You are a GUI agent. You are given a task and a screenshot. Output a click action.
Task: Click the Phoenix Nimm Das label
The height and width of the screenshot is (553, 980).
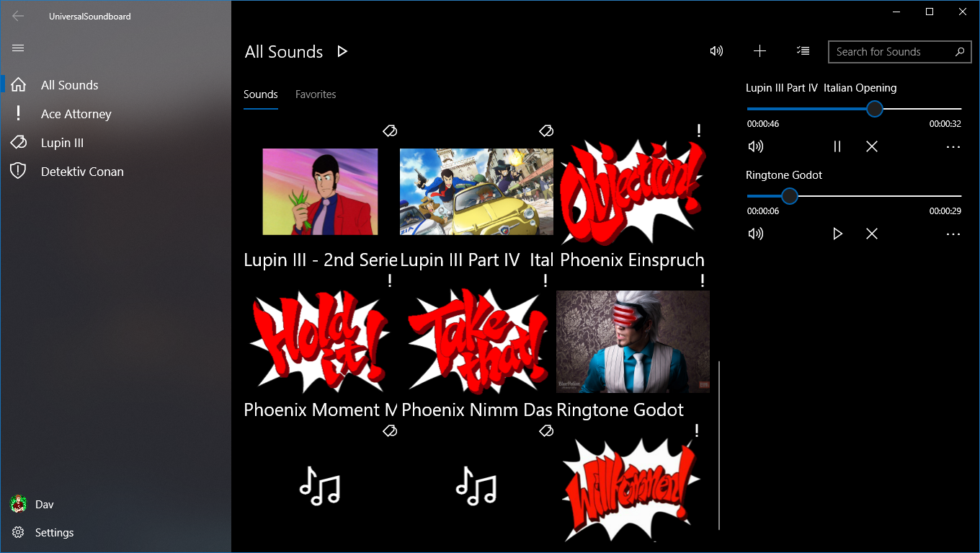tap(476, 410)
